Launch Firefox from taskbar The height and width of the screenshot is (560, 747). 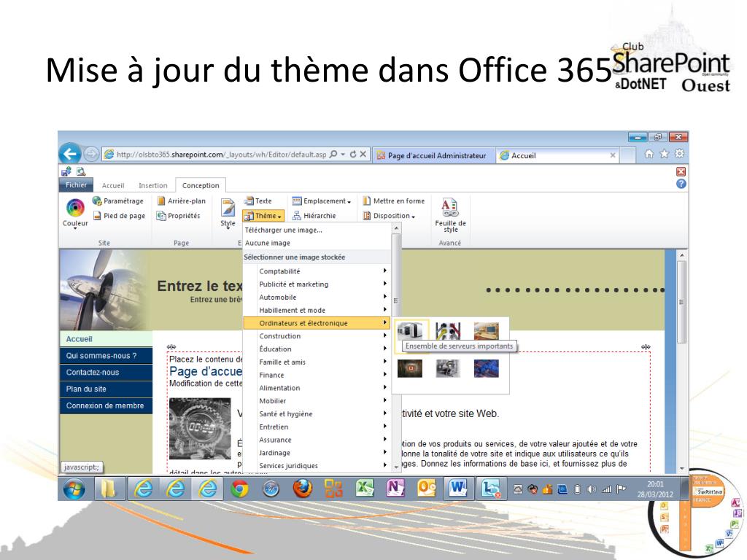coord(302,489)
